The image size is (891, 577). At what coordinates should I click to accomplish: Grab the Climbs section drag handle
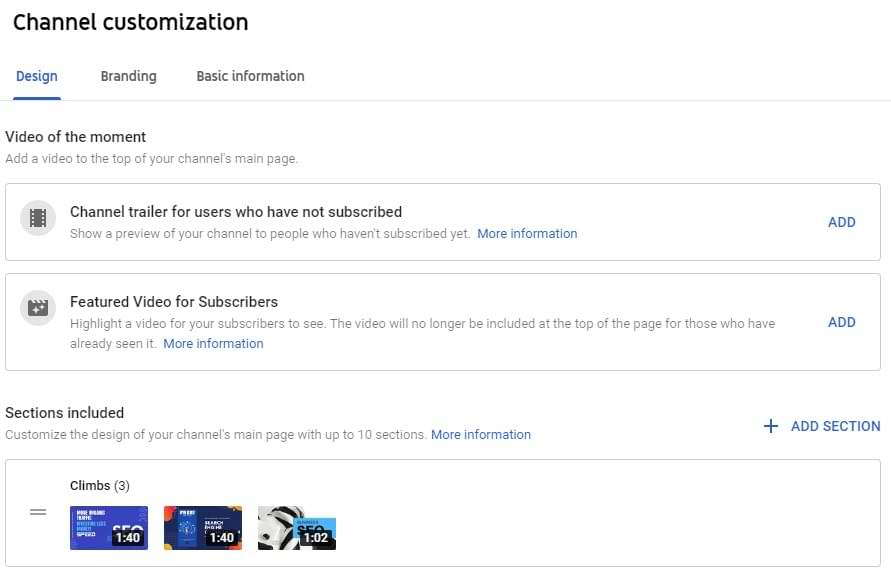tap(38, 512)
